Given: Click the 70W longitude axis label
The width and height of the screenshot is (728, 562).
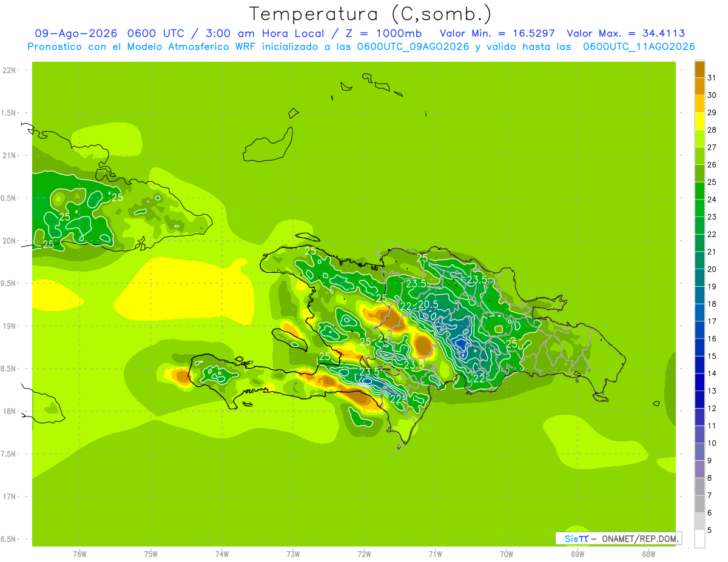Looking at the screenshot, I should point(507,554).
